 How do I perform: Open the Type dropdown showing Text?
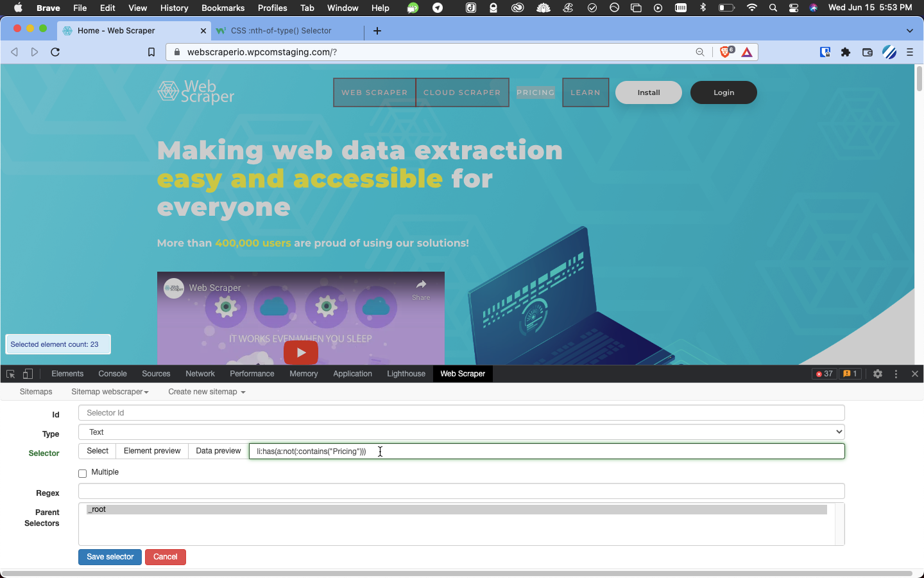click(x=461, y=432)
